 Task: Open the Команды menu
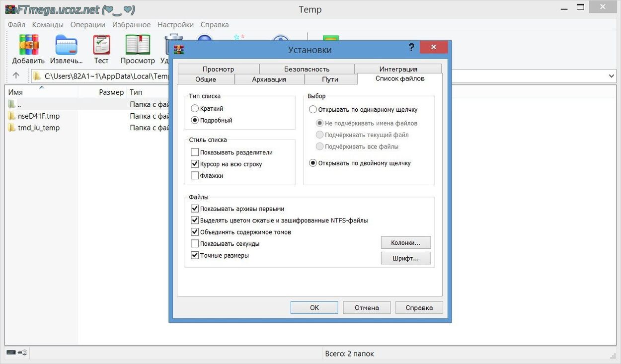point(48,24)
